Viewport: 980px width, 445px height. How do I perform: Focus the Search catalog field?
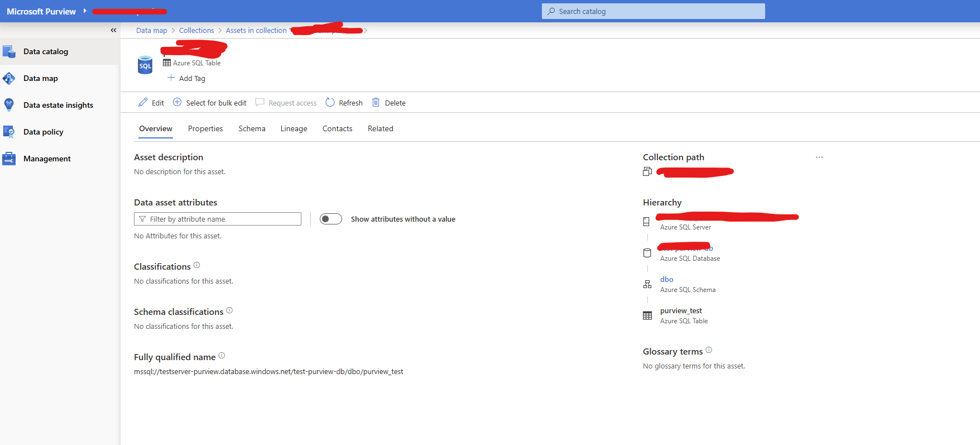coord(654,11)
